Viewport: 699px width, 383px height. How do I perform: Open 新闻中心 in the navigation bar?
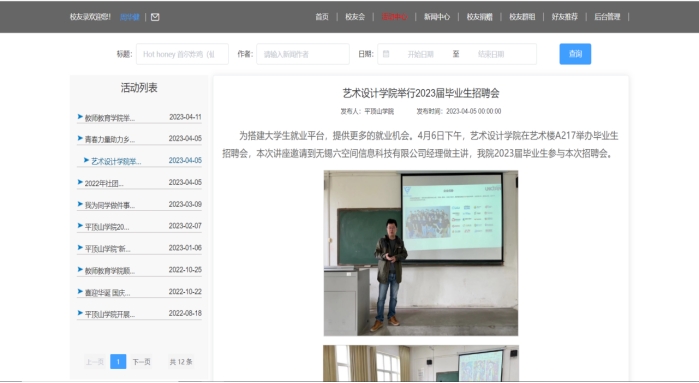437,17
